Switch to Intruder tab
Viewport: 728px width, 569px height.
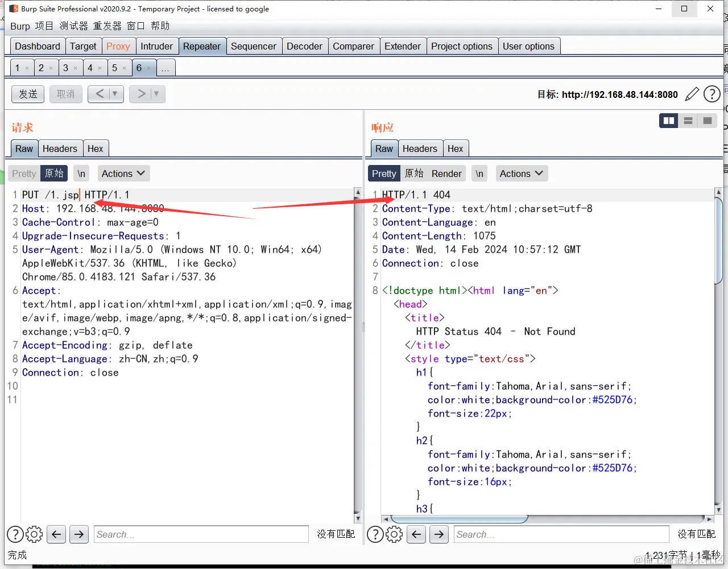(156, 46)
